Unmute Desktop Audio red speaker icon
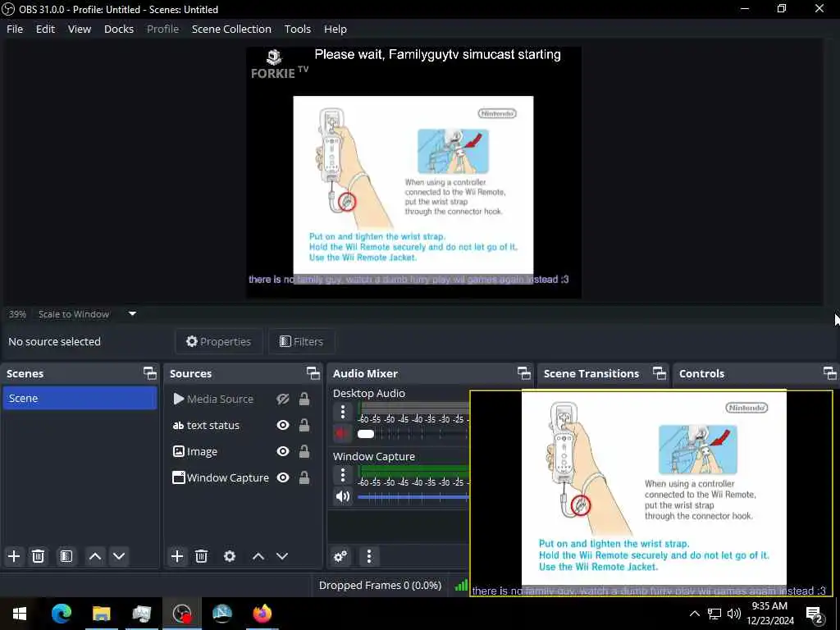This screenshot has height=630, width=840. 340,433
